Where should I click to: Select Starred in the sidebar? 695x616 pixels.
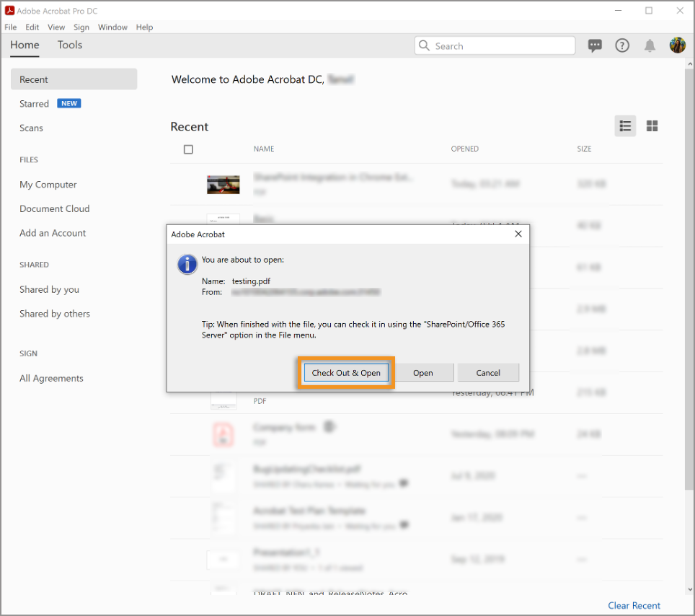click(x=34, y=104)
